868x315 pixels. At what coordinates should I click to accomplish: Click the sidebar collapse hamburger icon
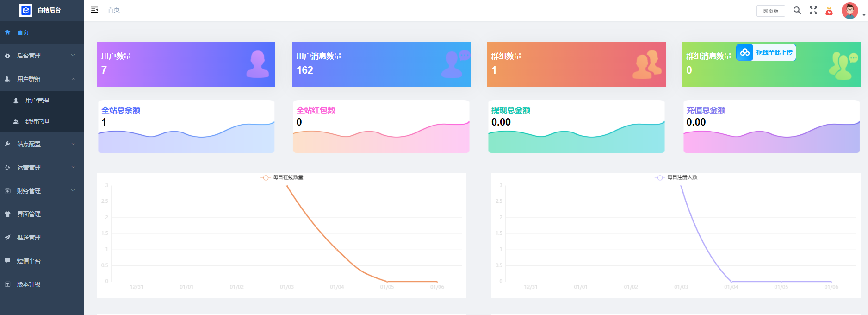coord(94,10)
